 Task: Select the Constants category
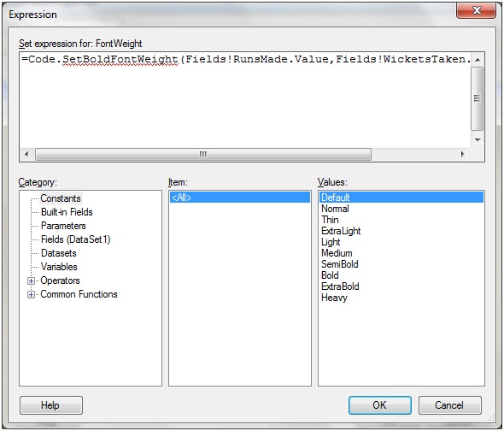tap(61, 198)
